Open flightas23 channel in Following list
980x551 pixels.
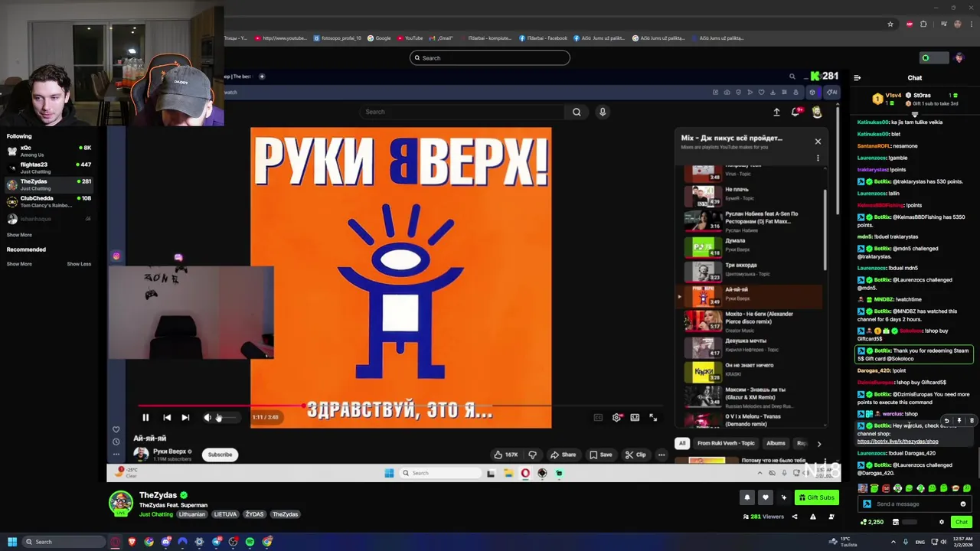(x=49, y=168)
